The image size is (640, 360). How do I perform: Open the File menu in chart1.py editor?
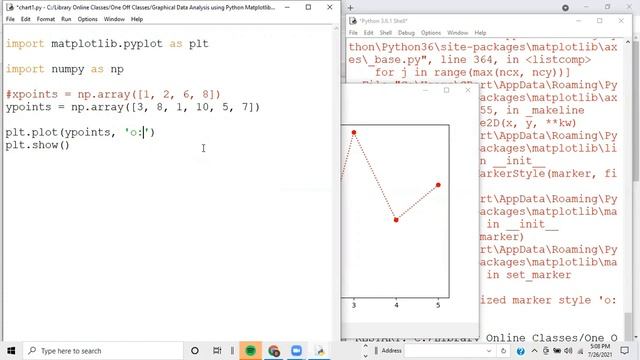click(10, 19)
